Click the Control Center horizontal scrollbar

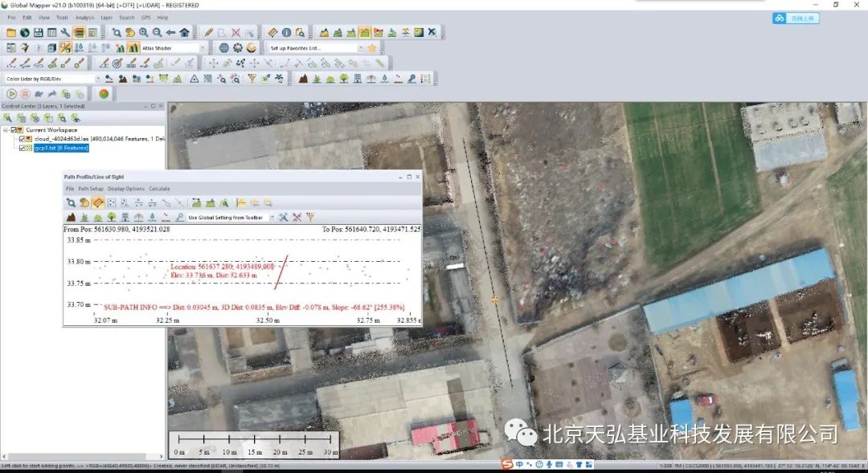(x=83, y=456)
